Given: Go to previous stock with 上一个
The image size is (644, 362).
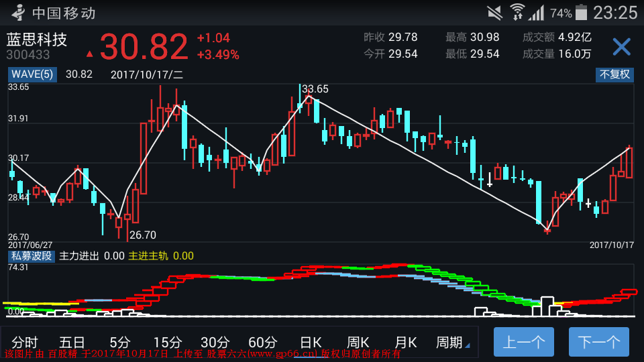Looking at the screenshot, I should point(524,341).
